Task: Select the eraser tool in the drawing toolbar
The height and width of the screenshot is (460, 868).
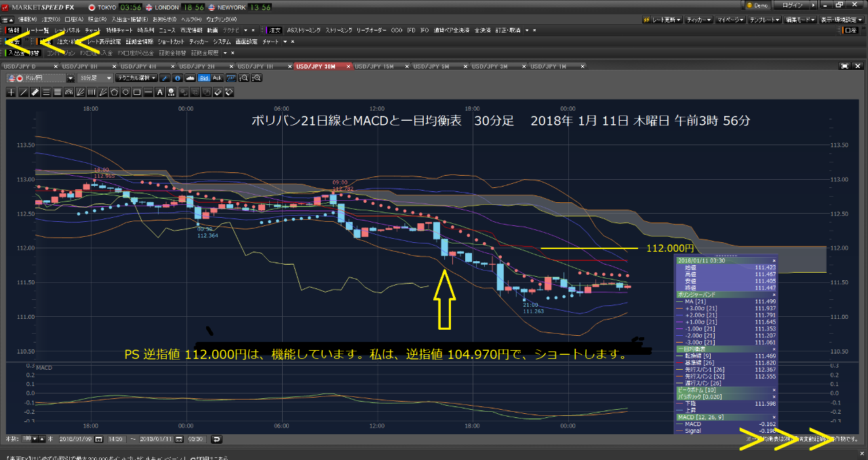Action: 217,92
